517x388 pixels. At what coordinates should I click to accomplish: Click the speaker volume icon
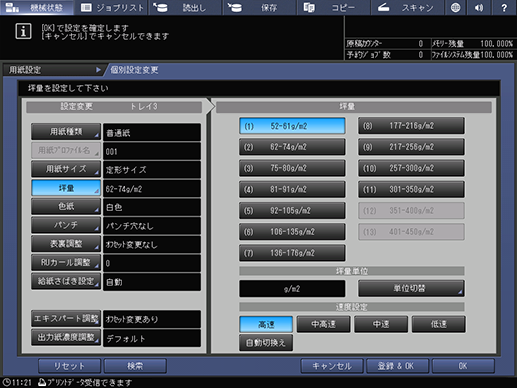[x=479, y=7]
